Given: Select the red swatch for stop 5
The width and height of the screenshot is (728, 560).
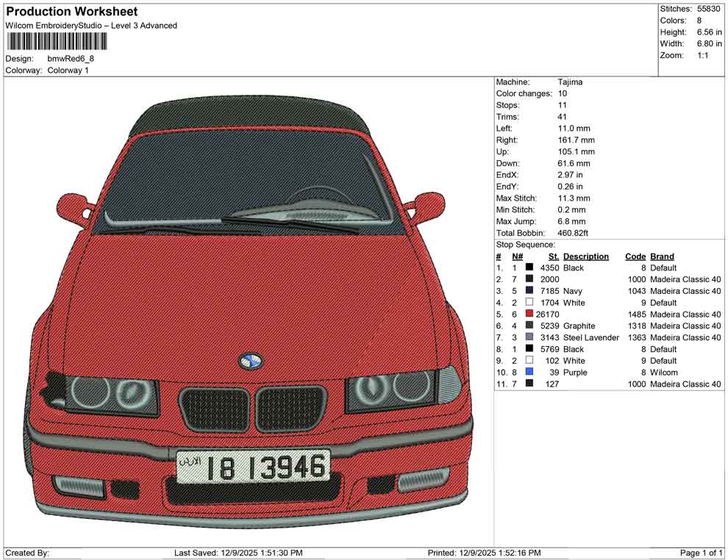Looking at the screenshot, I should pyautogui.click(x=529, y=314).
